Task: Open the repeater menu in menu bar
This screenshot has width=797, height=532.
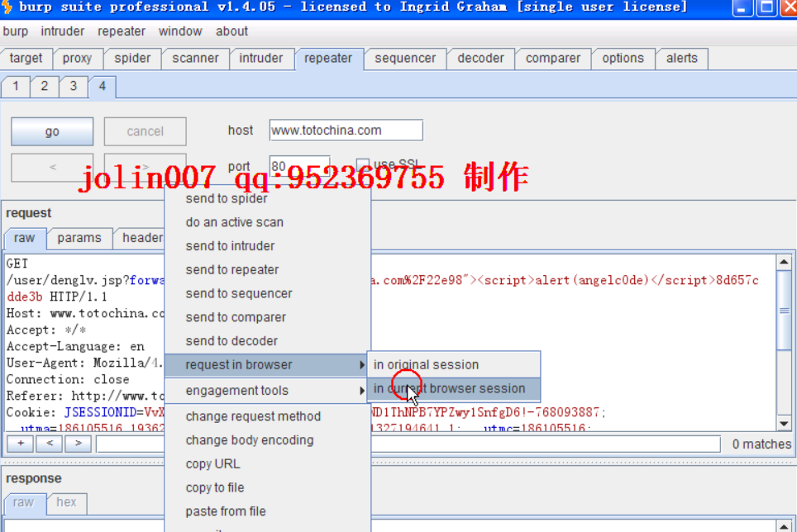Action: pyautogui.click(x=122, y=31)
